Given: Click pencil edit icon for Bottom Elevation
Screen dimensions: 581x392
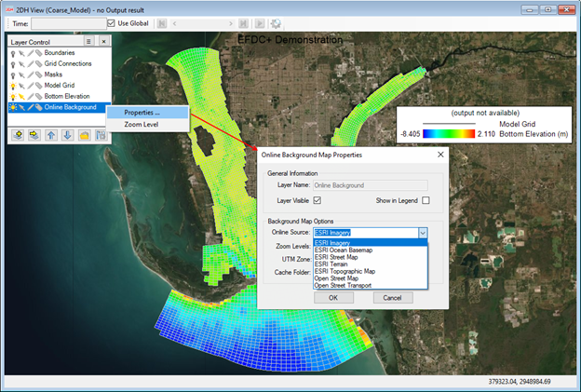Looking at the screenshot, I should [x=31, y=96].
